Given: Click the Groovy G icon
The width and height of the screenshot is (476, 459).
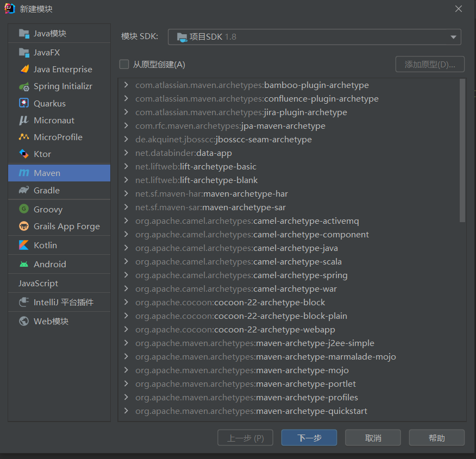Looking at the screenshot, I should [x=24, y=209].
